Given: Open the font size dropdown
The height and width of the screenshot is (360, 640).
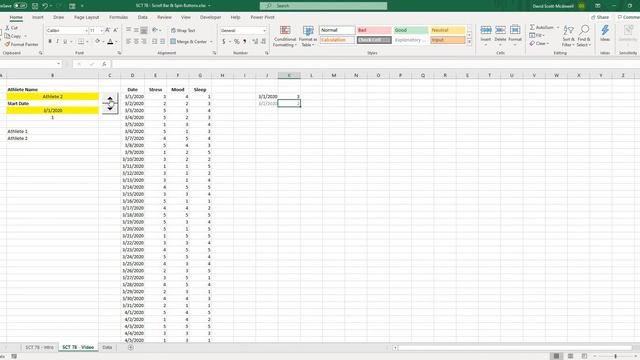Looking at the screenshot, I should pyautogui.click(x=101, y=31).
